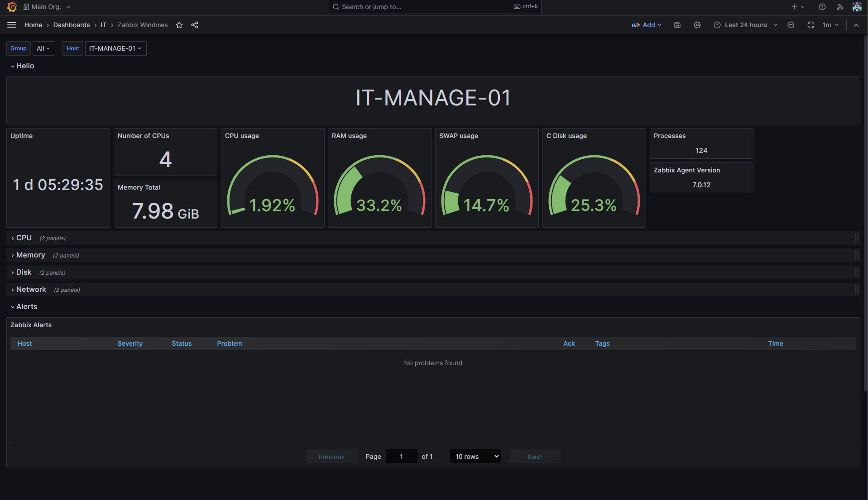Click the Next page button
This screenshot has width=868, height=500.
pyautogui.click(x=535, y=457)
